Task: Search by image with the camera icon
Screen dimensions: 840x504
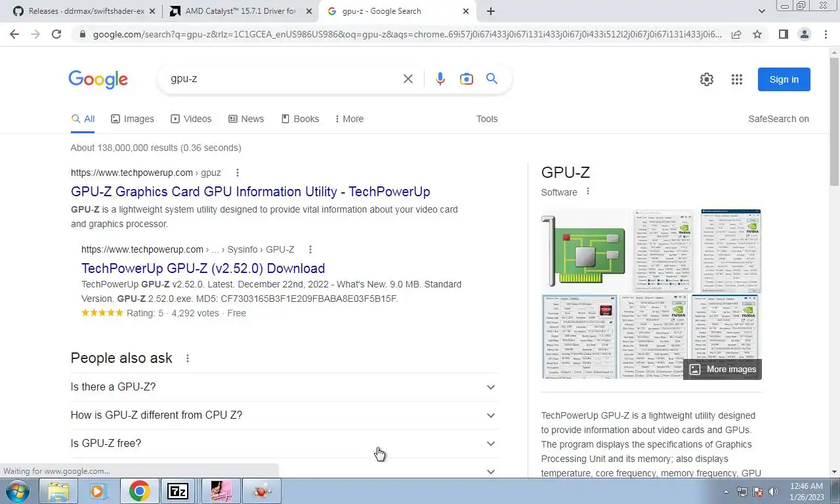Action: (x=467, y=79)
